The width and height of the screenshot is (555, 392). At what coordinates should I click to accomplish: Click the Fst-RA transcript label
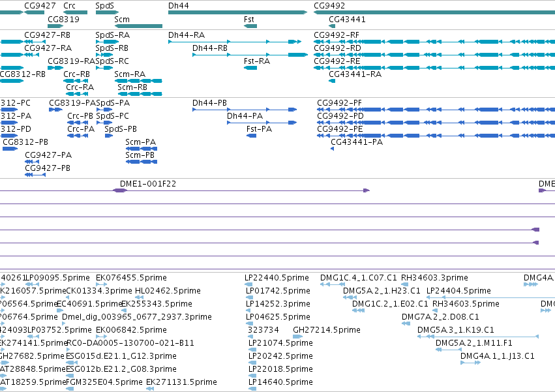[257, 61]
